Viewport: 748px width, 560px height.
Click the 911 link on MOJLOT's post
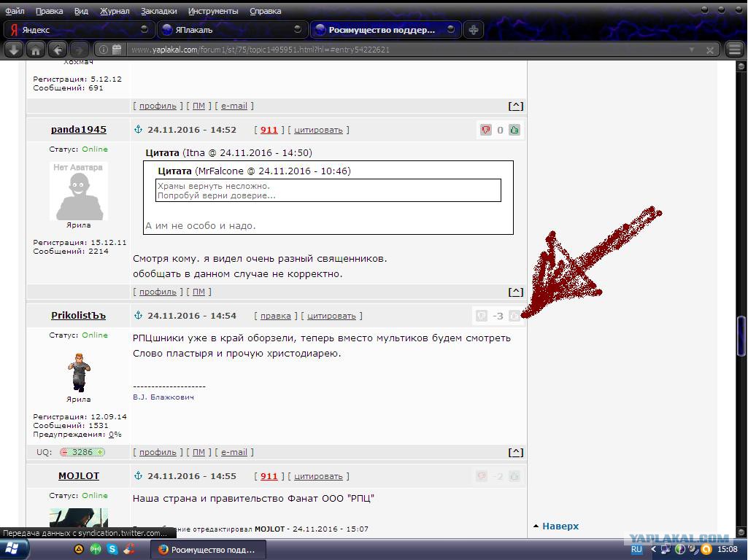click(x=269, y=475)
